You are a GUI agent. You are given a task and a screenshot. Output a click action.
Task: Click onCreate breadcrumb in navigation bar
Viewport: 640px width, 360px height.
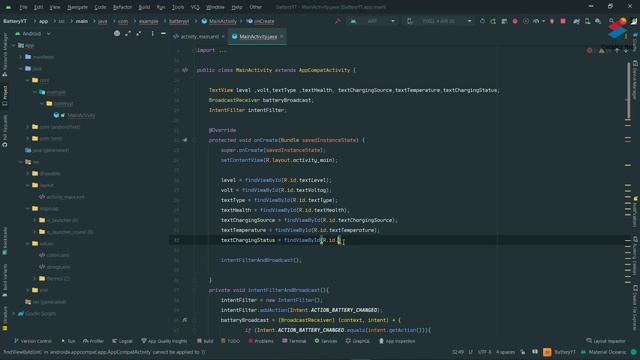[260, 21]
